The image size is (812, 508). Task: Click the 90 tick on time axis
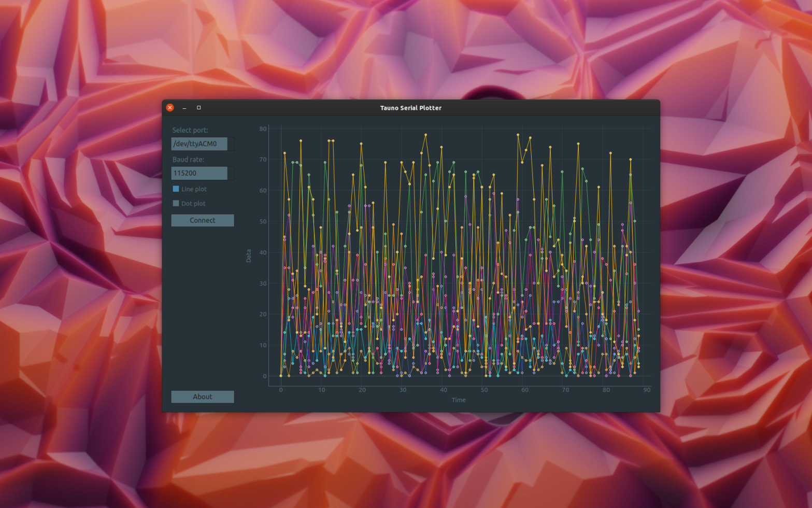tap(647, 390)
